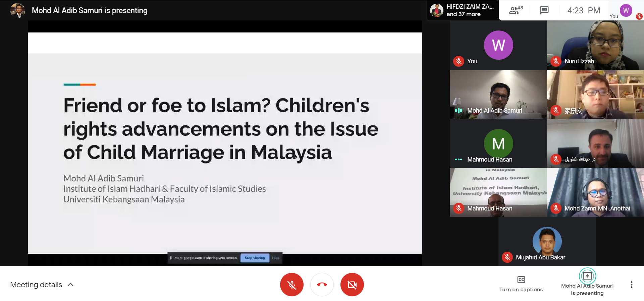Toggle the camera on/off button
The height and width of the screenshot is (301, 644).
tap(352, 285)
